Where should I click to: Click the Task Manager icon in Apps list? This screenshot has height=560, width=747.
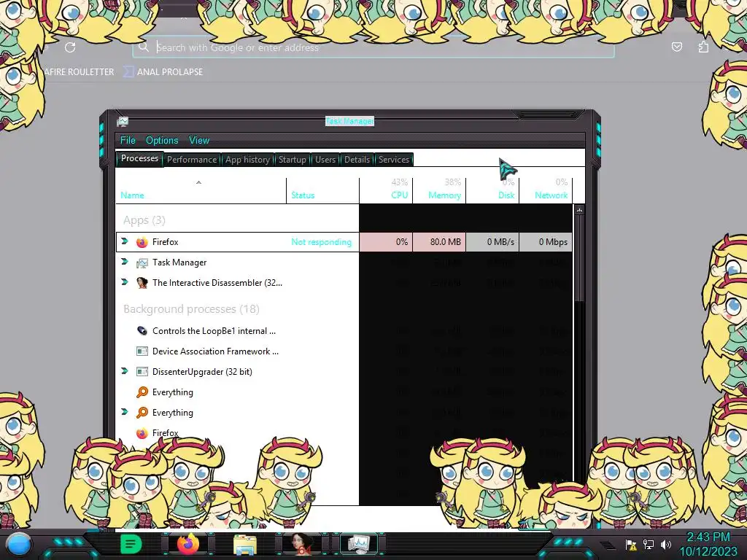[x=142, y=262]
